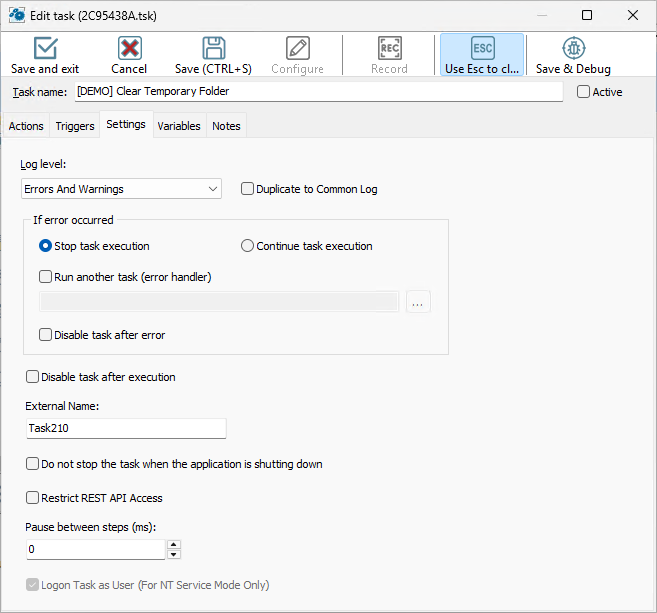The width and height of the screenshot is (657, 613).
Task: Enable the Active checkbox
Action: click(583, 92)
